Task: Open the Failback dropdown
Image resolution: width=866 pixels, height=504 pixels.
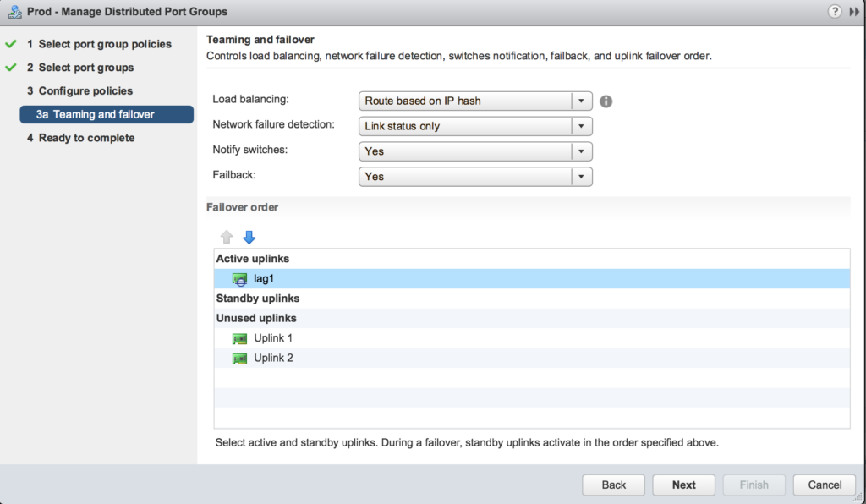Action: [475, 177]
